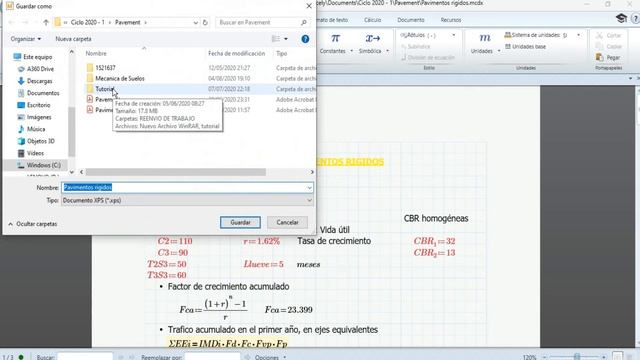Sort by Tipo column header

(x=282, y=53)
